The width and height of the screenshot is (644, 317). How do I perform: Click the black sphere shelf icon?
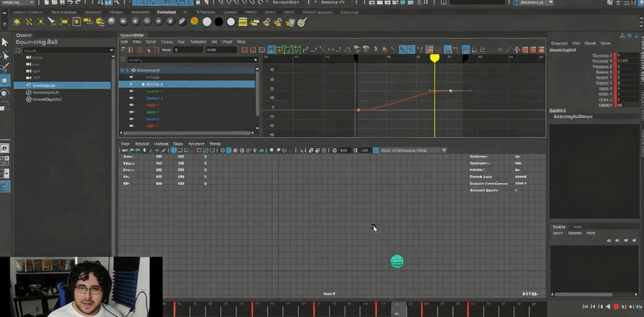click(x=219, y=22)
